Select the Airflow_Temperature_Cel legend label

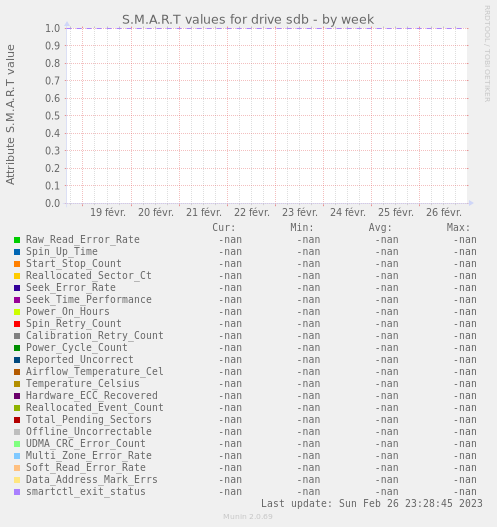coord(95,371)
